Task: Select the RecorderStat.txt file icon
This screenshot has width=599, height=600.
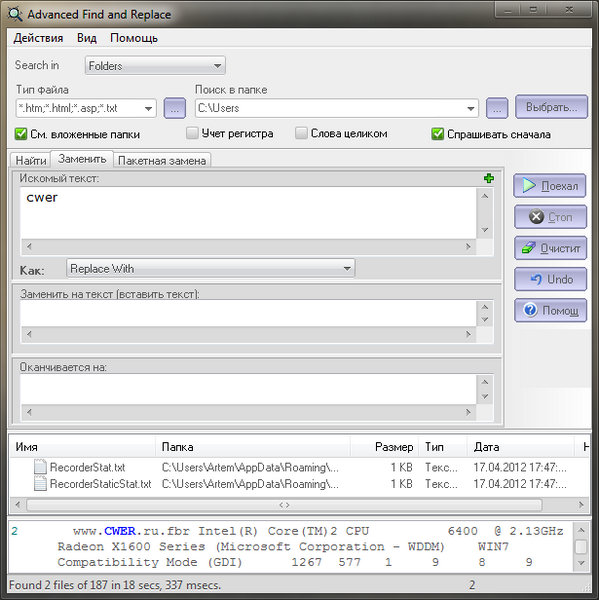Action: coord(40,467)
